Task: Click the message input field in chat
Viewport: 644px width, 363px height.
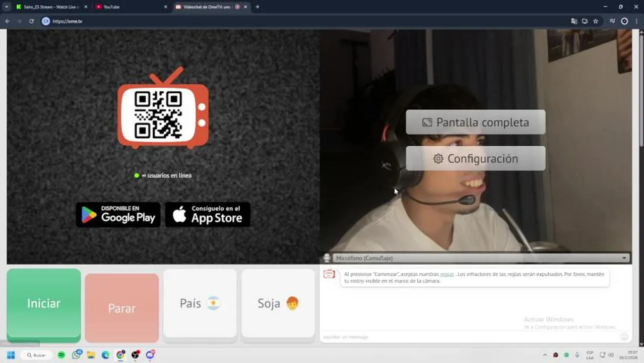Action: pos(469,337)
